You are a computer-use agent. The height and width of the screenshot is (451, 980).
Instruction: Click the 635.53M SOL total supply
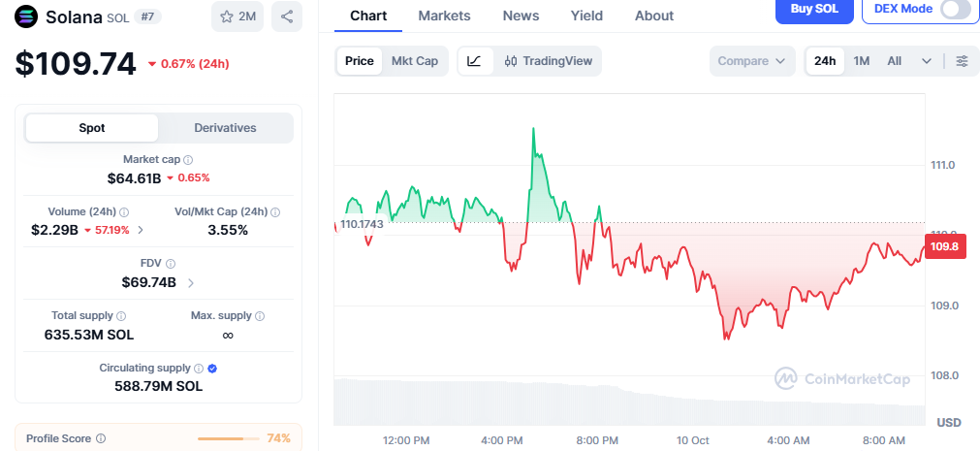pyautogui.click(x=89, y=335)
